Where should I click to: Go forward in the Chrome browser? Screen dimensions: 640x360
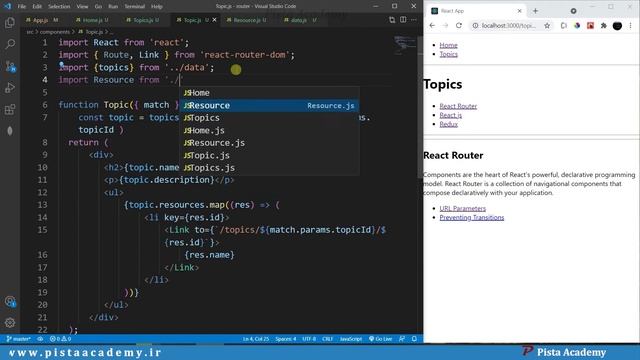445,25
